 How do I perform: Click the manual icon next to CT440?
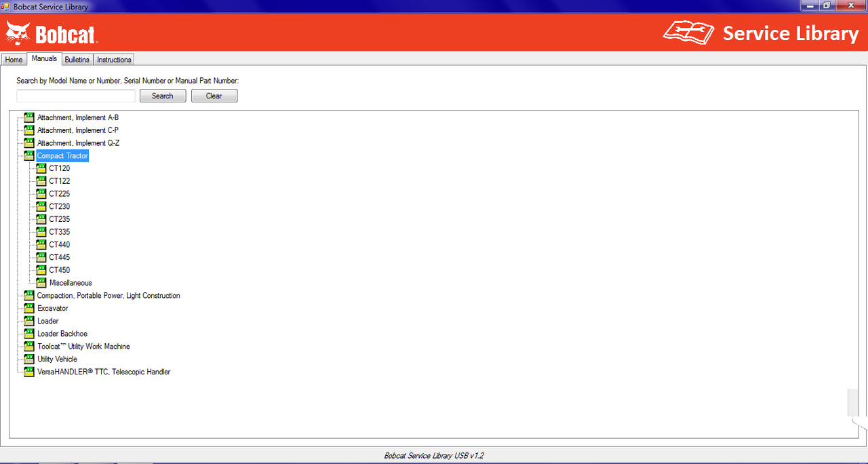coord(41,245)
